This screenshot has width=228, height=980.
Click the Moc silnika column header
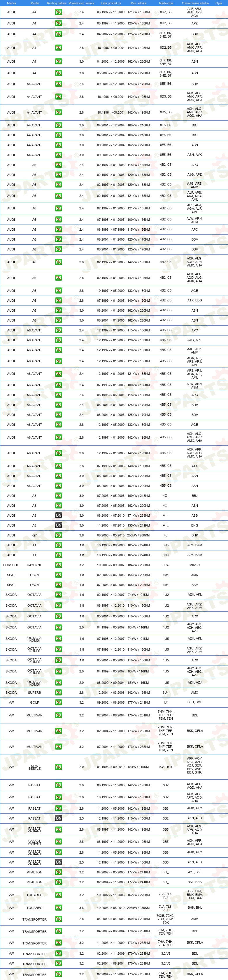click(138, 3)
